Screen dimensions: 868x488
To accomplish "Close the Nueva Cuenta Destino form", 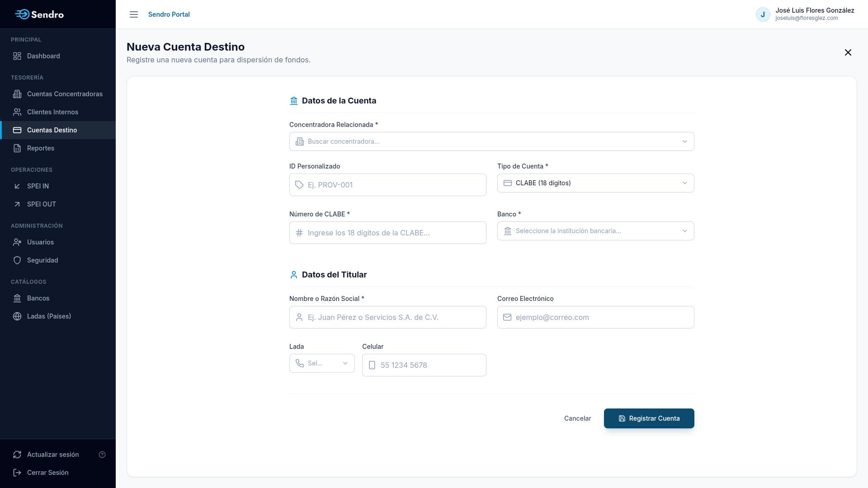I will [x=848, y=52].
